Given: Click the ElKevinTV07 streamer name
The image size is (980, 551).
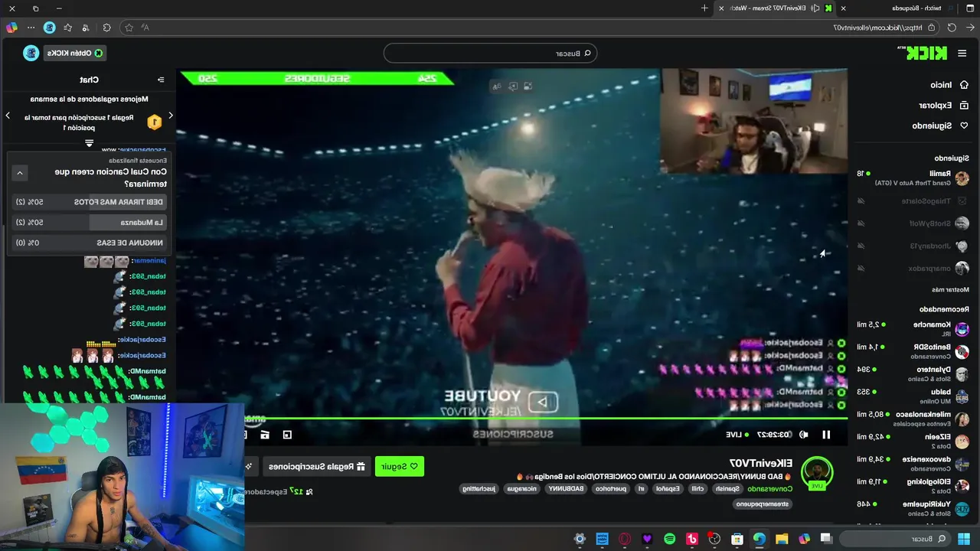Looking at the screenshot, I should tap(760, 463).
